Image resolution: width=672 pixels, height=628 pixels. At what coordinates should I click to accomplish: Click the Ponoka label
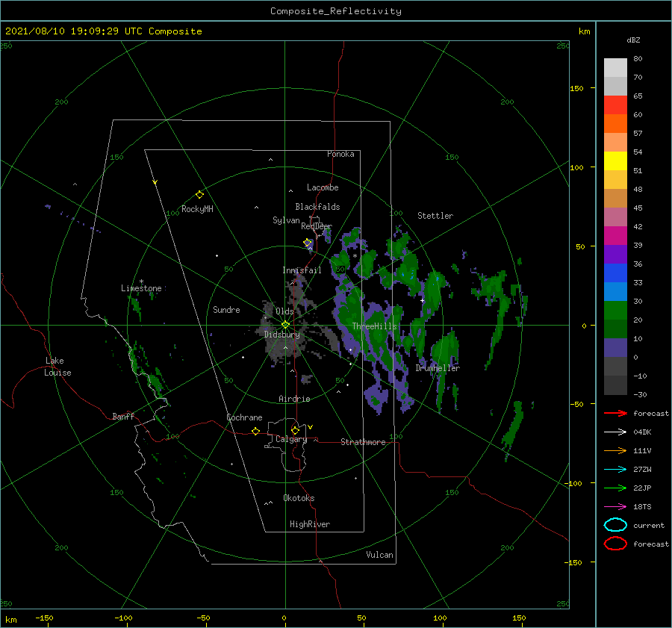[340, 154]
